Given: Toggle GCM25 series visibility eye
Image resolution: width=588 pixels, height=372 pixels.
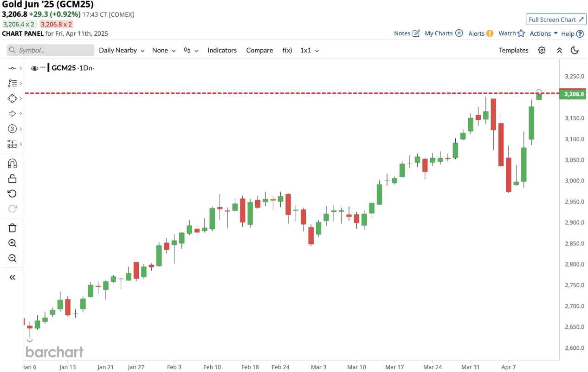Looking at the screenshot, I should tap(34, 68).
